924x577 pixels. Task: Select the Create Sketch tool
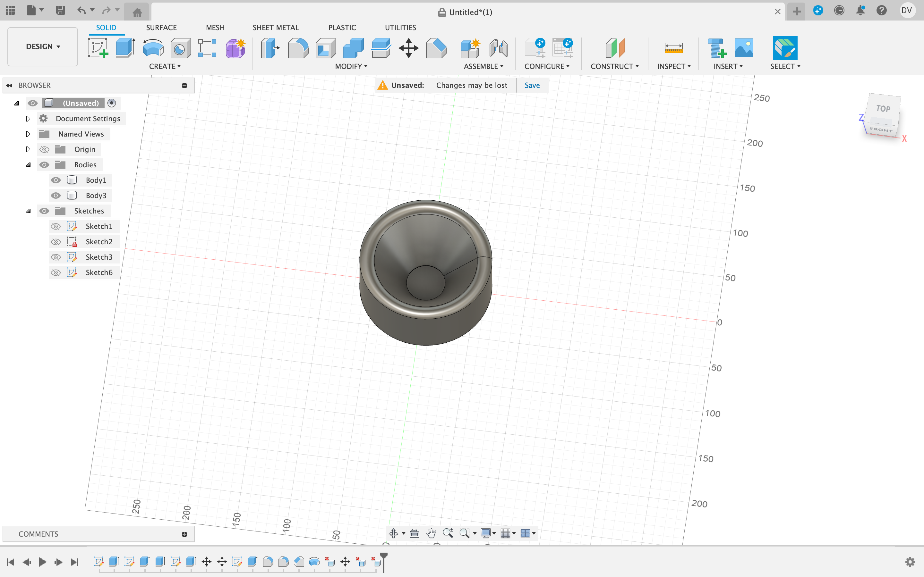tap(98, 48)
